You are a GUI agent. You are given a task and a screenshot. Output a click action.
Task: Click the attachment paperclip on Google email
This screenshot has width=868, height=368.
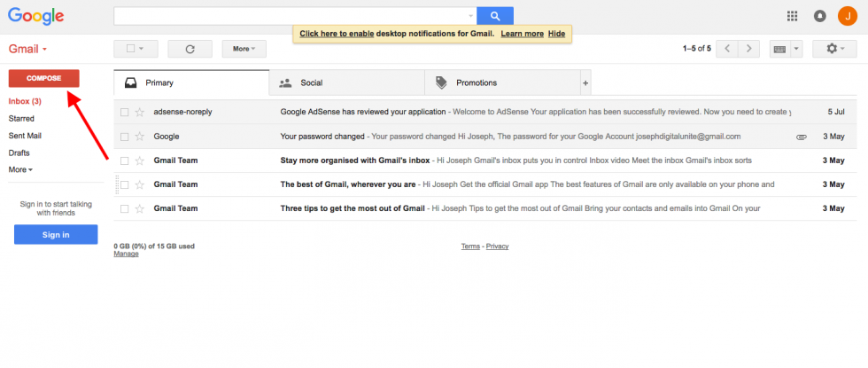click(x=801, y=137)
